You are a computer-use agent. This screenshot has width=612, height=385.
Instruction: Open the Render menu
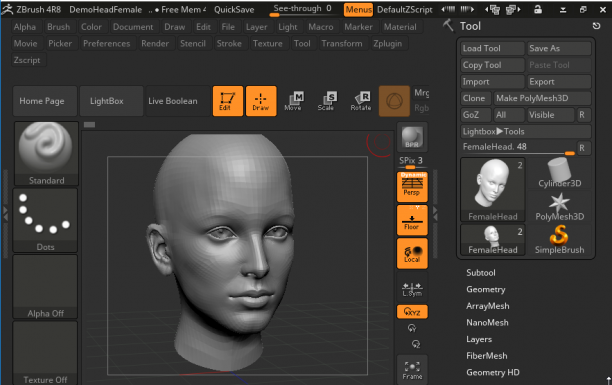coord(155,43)
